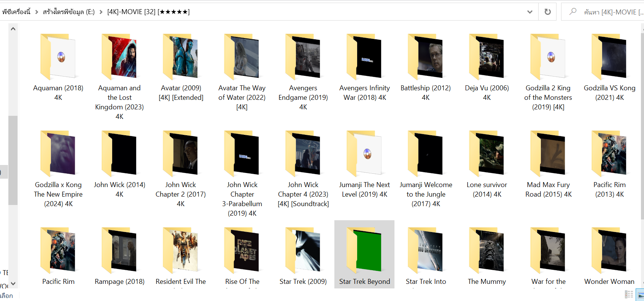Click John Wick Chapter 4 (2023) folder icon

click(303, 154)
